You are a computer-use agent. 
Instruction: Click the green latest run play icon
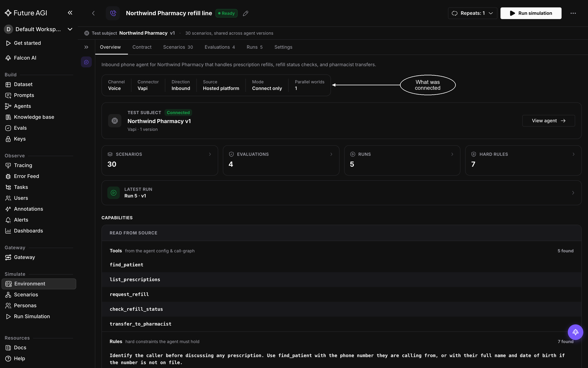point(114,193)
